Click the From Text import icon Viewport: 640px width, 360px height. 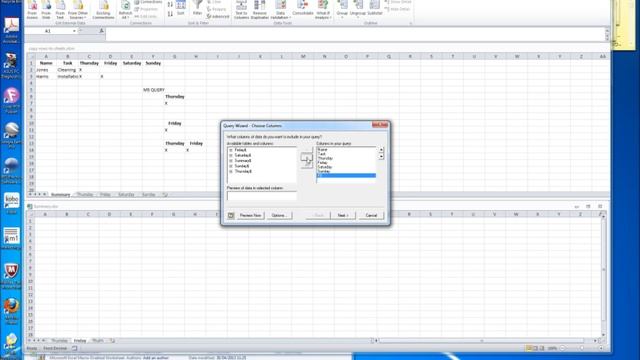60,10
